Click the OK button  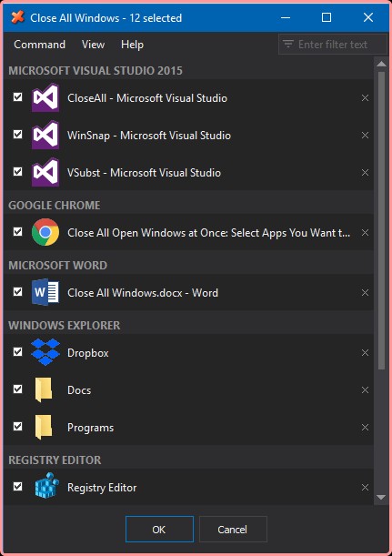click(x=159, y=529)
